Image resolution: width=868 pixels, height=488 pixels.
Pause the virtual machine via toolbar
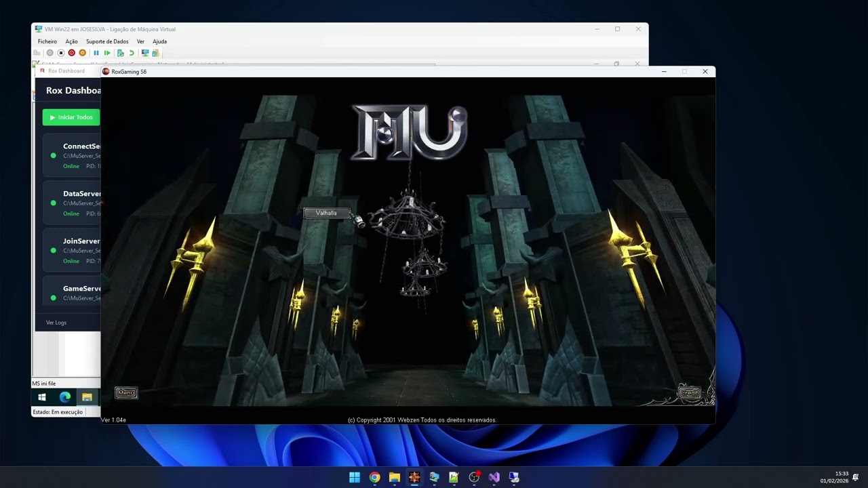coord(96,53)
